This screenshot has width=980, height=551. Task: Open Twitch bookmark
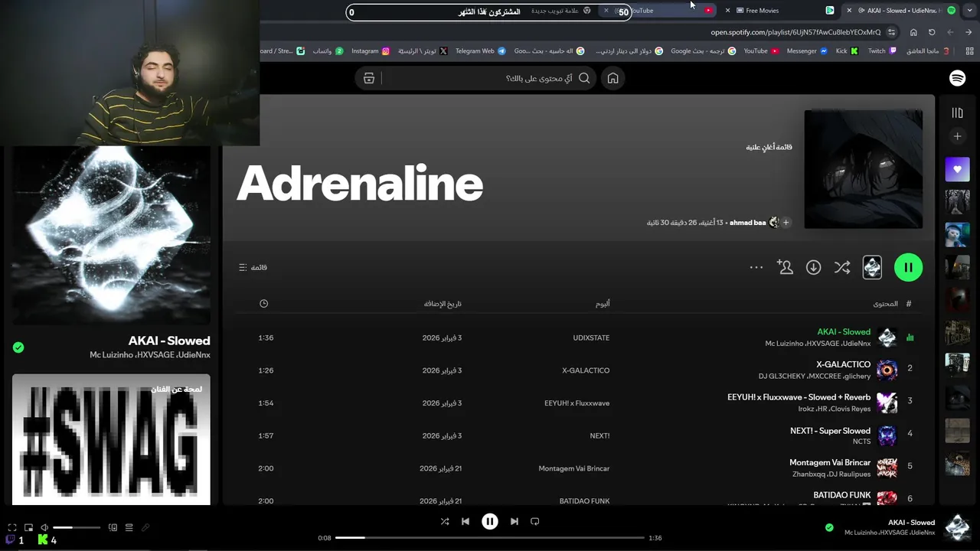point(882,51)
